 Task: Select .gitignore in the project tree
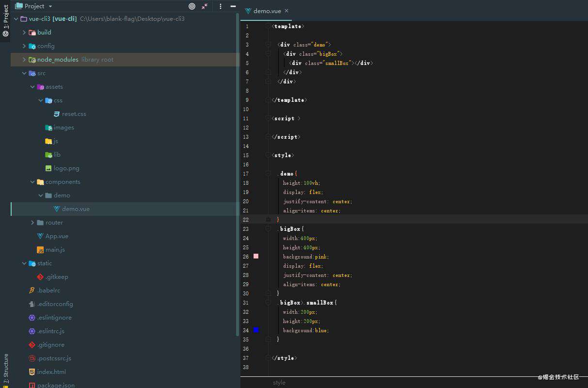(51, 345)
